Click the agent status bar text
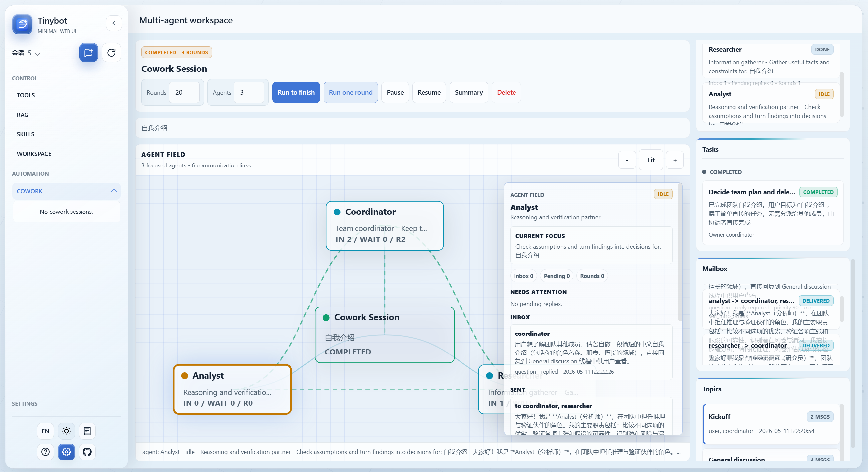Screen dimensions: 868x472 [x=412, y=452]
